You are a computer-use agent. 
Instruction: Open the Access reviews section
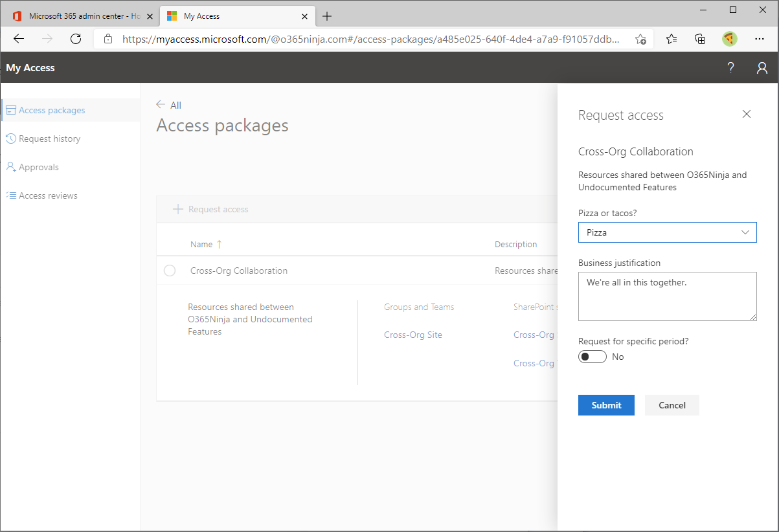click(47, 195)
